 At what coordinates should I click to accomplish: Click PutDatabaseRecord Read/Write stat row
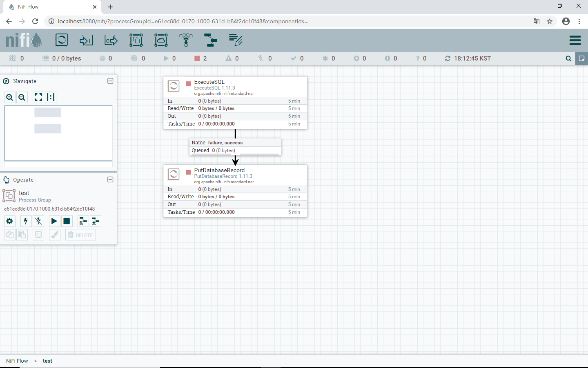(x=235, y=197)
